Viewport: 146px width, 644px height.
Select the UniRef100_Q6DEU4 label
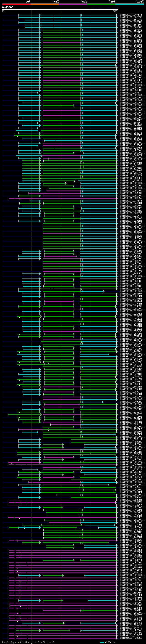[131, 45]
